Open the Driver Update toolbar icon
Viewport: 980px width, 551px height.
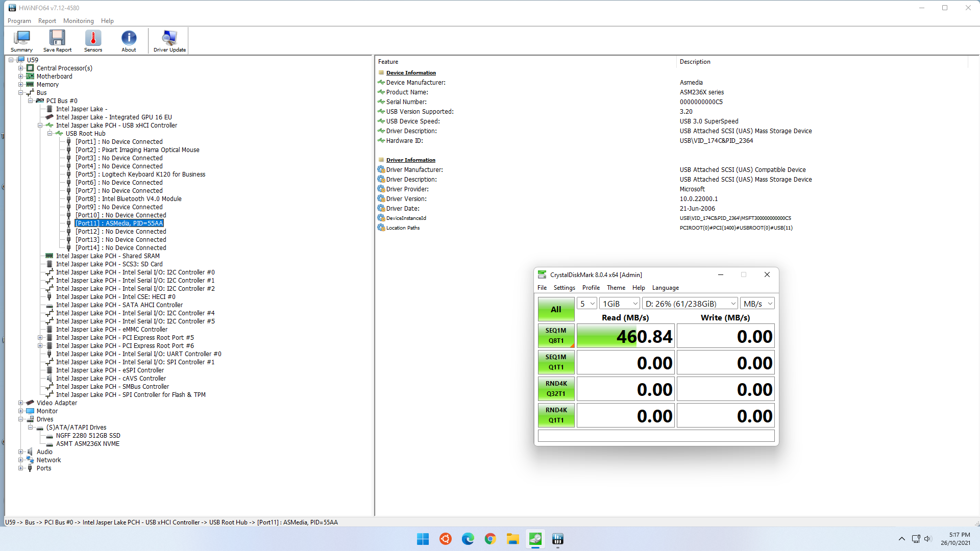point(169,41)
